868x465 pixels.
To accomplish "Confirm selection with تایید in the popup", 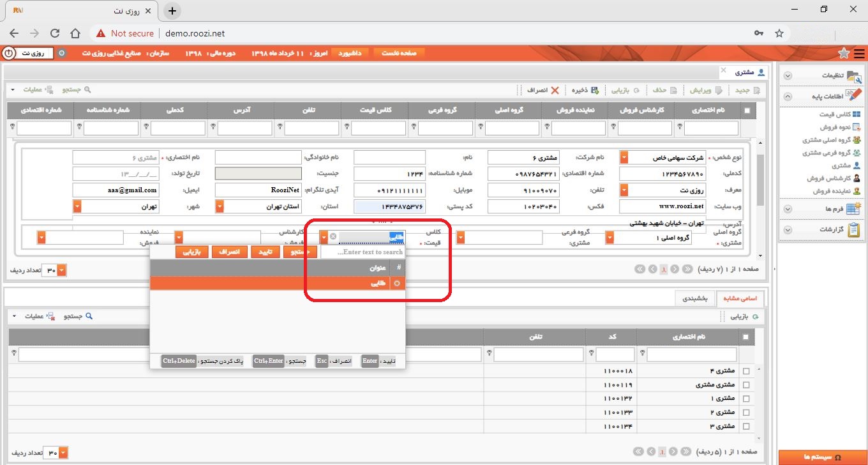I will click(265, 252).
